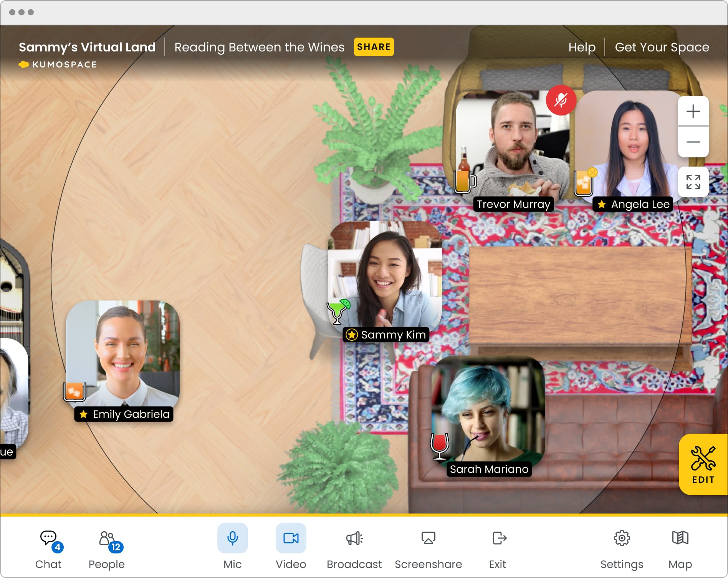This screenshot has width=728, height=578.
Task: Open the Settings panel
Action: 622,546
